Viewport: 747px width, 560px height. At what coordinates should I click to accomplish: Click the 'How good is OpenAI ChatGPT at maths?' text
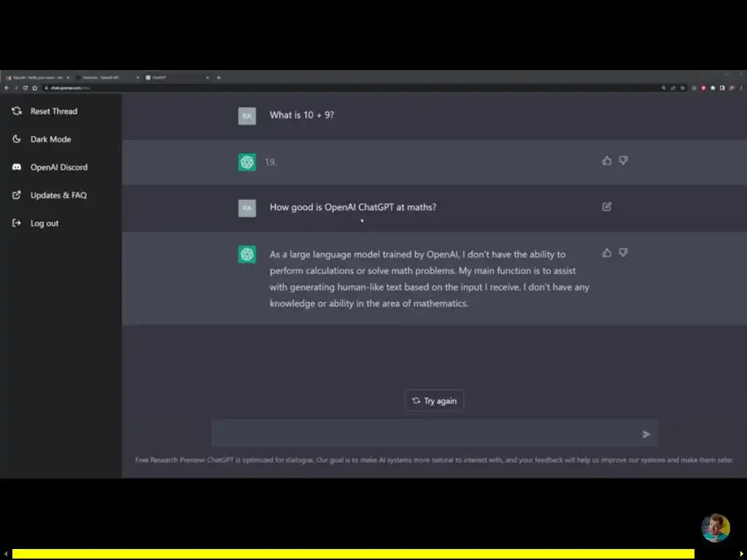tap(352, 207)
